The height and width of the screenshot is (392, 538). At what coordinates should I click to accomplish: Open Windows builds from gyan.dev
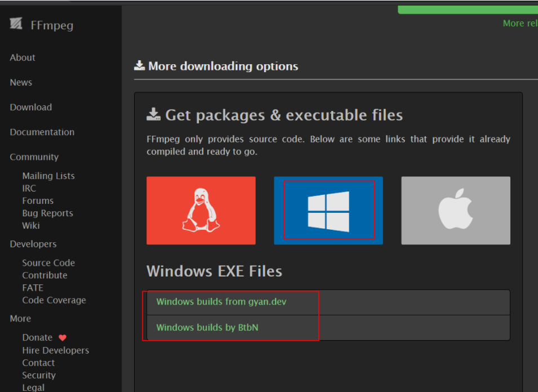221,302
